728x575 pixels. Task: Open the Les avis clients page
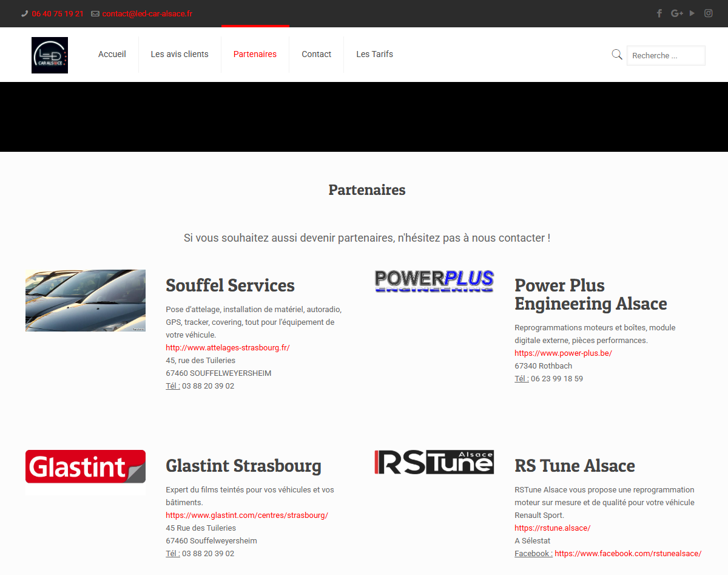[180, 54]
